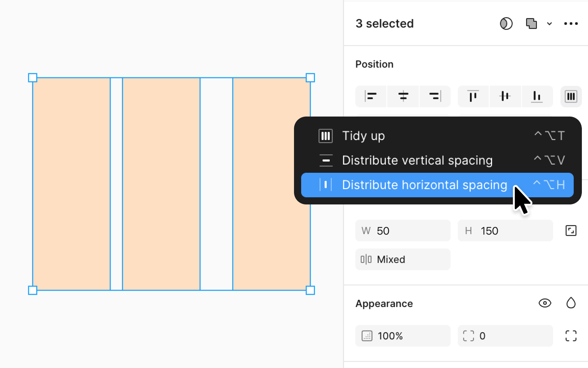
Task: Click the Tidy up icon in Position panel
Action: (571, 96)
